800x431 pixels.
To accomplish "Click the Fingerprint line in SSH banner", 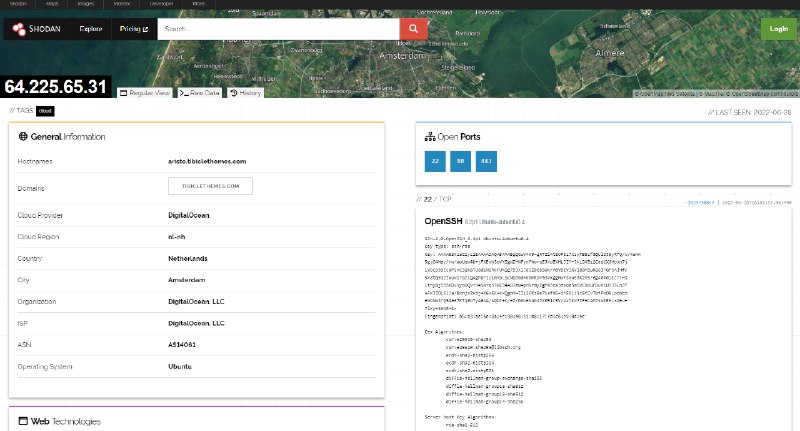I will 505,316.
